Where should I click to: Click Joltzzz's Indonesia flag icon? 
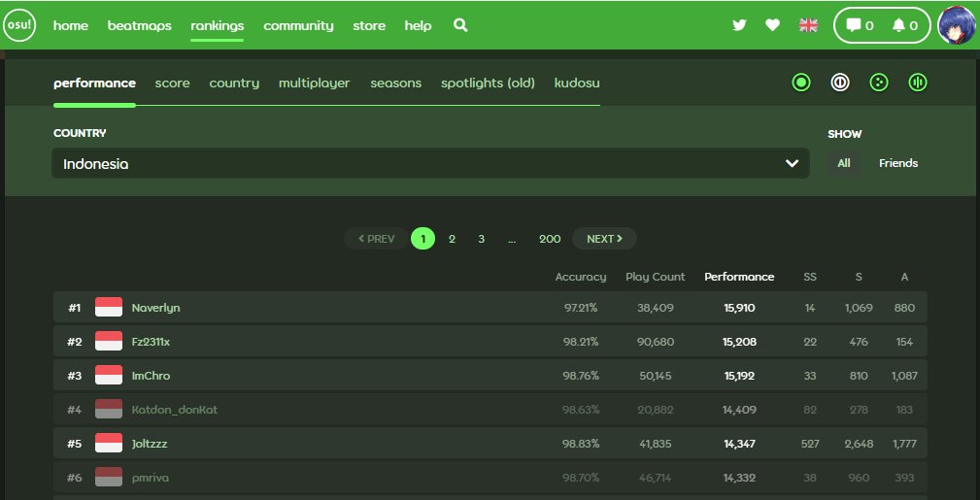109,443
